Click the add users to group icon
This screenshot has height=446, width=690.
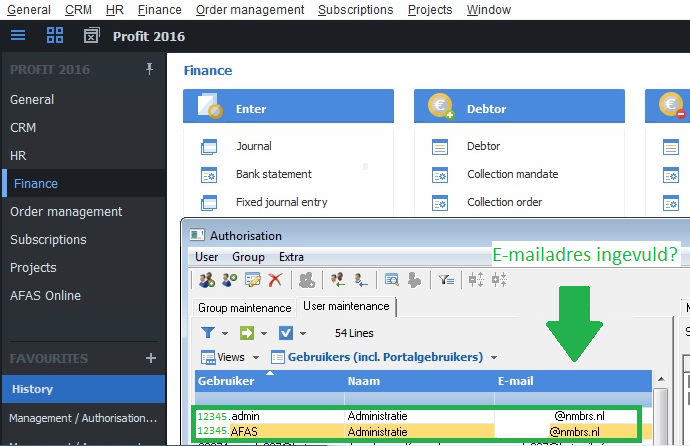point(338,280)
